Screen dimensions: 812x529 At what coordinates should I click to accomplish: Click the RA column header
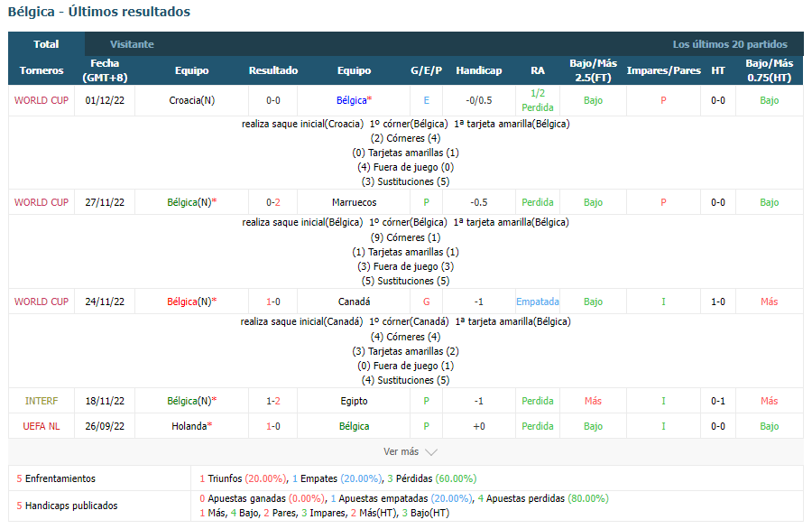[x=538, y=70]
